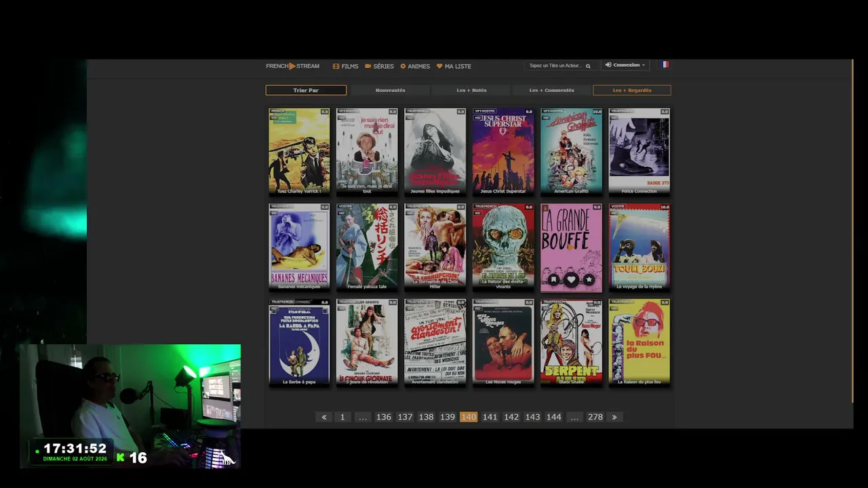Open Ma Liste favorites
Screen dimensions: 868x488
pos(454,66)
